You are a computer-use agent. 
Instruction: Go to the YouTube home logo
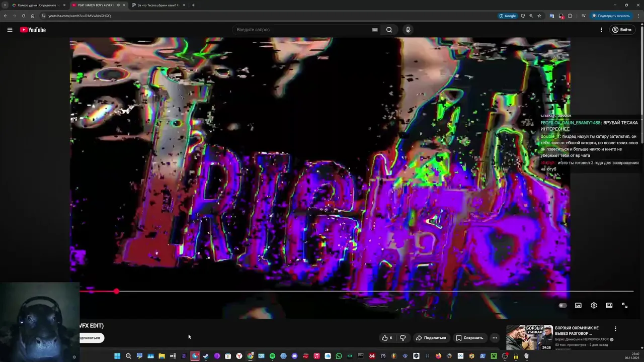(x=33, y=30)
